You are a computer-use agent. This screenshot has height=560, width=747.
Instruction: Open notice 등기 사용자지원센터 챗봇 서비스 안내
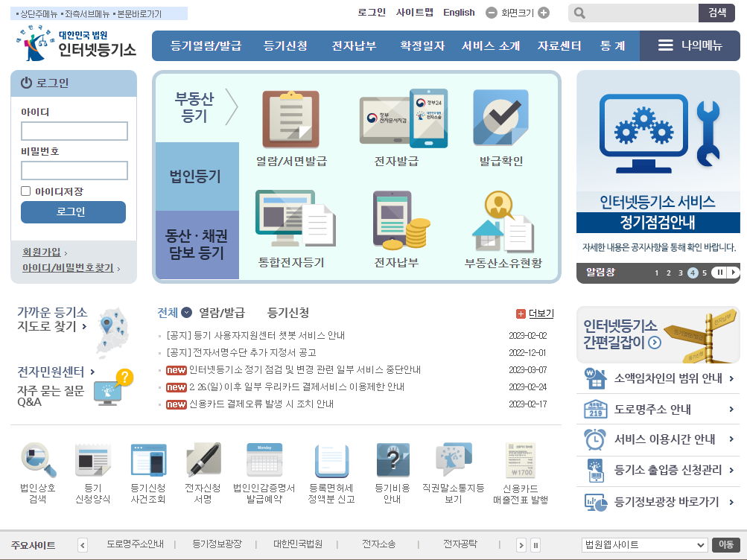coord(255,336)
